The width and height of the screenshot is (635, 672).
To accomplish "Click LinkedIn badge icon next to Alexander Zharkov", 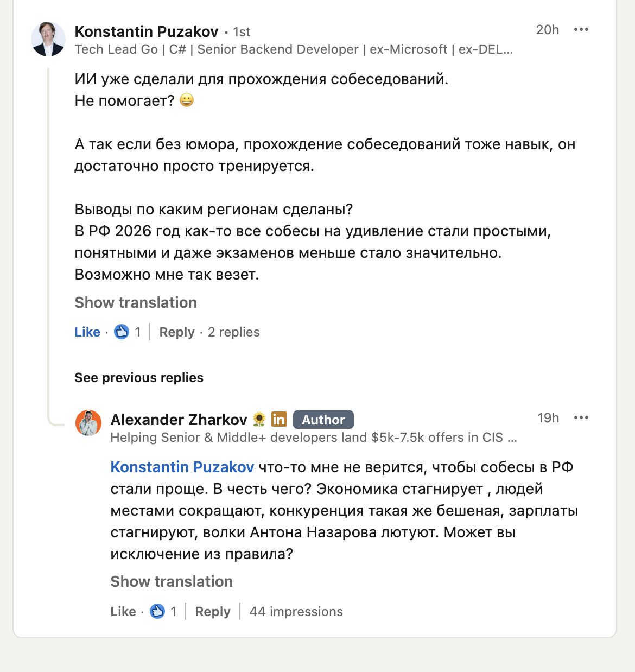I will click(x=279, y=419).
